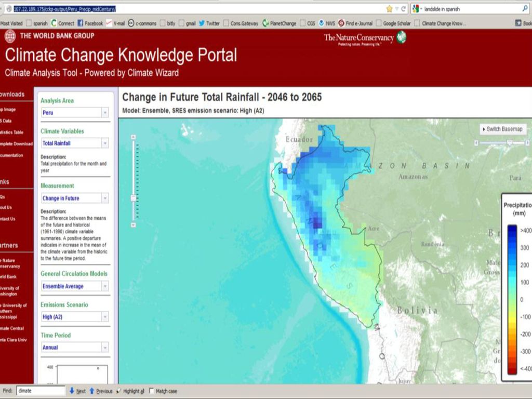Click the search magnifier icon

coord(525,9)
